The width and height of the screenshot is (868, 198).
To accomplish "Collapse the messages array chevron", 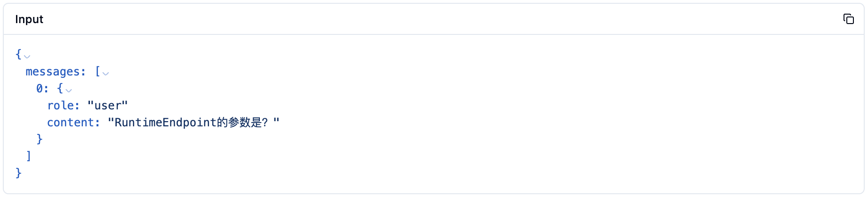I will point(106,73).
